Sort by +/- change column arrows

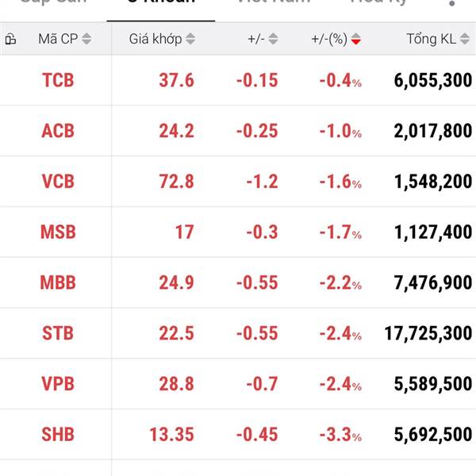pos(273,39)
